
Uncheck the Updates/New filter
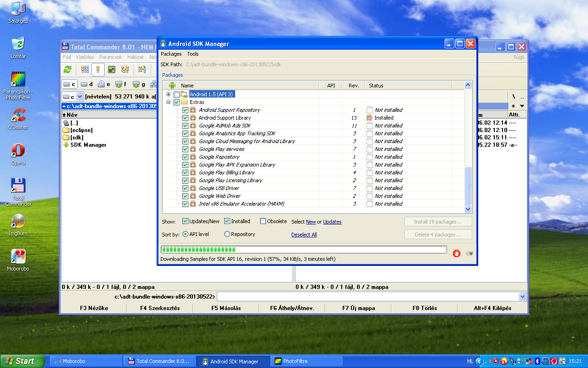pyautogui.click(x=186, y=221)
